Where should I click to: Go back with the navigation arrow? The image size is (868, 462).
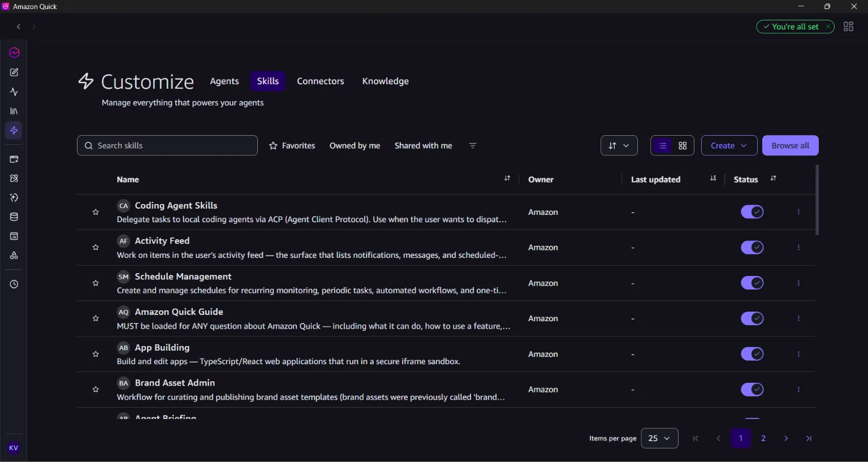(19, 27)
